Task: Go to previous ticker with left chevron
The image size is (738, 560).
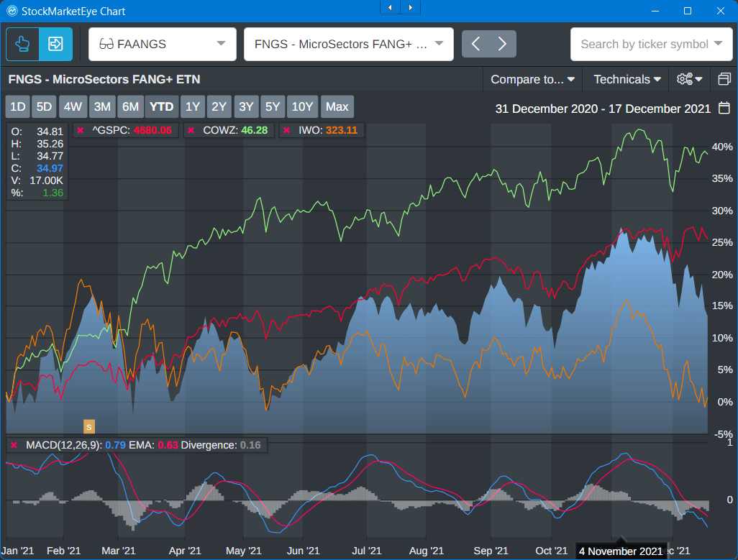Action: point(475,44)
